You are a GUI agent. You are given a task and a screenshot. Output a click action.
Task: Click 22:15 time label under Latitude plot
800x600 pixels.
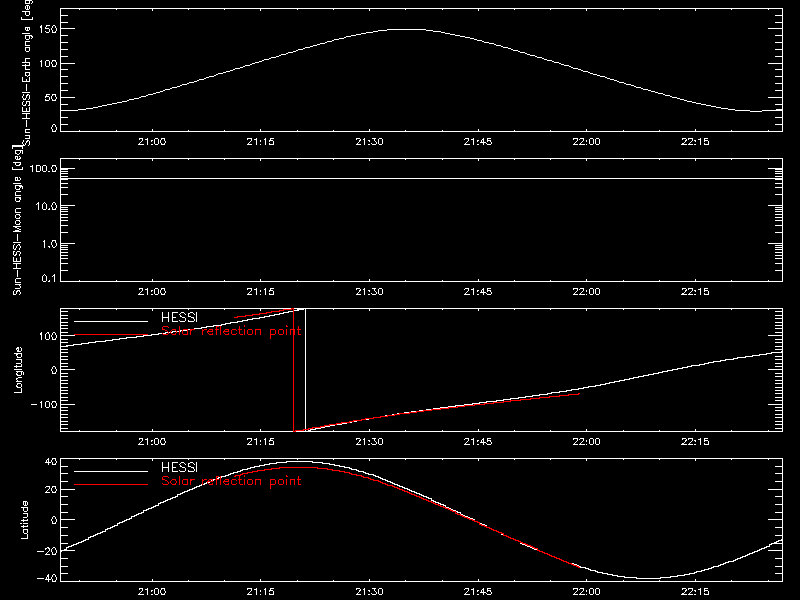pyautogui.click(x=695, y=591)
